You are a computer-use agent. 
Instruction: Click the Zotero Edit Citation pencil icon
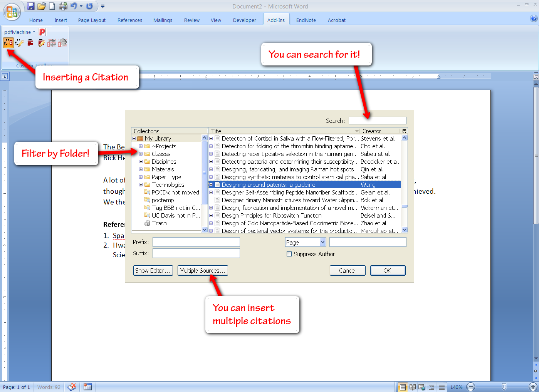tap(19, 42)
